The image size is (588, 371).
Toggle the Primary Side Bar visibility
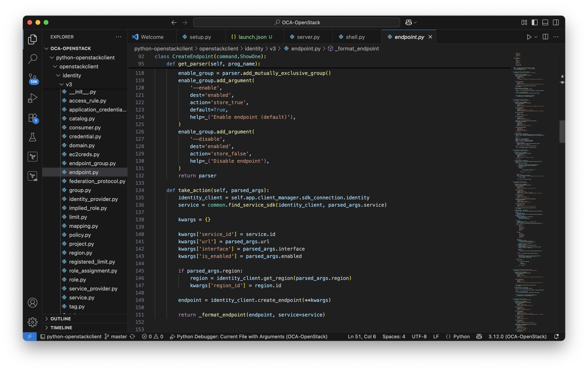pyautogui.click(x=534, y=22)
